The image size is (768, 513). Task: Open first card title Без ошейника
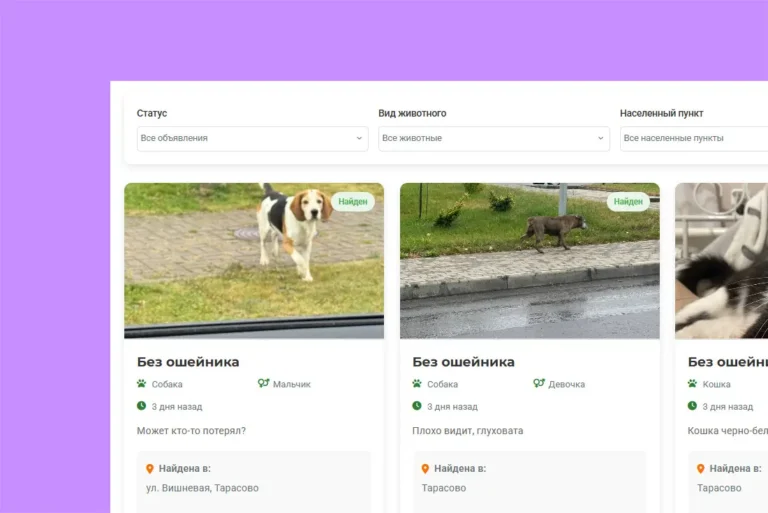(188, 362)
